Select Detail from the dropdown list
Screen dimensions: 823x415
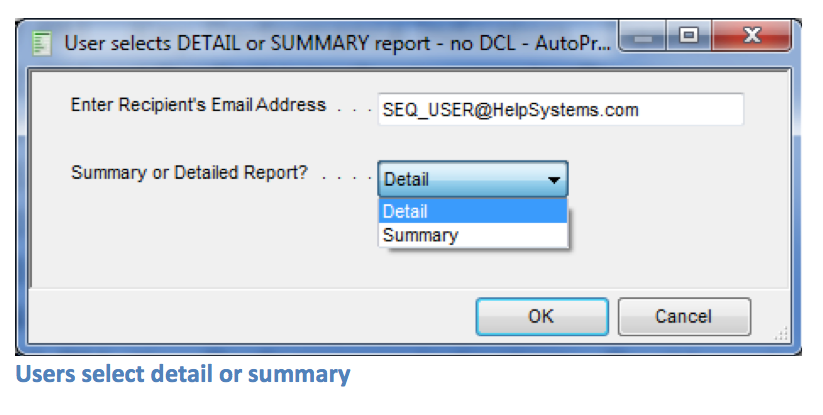coord(472,211)
